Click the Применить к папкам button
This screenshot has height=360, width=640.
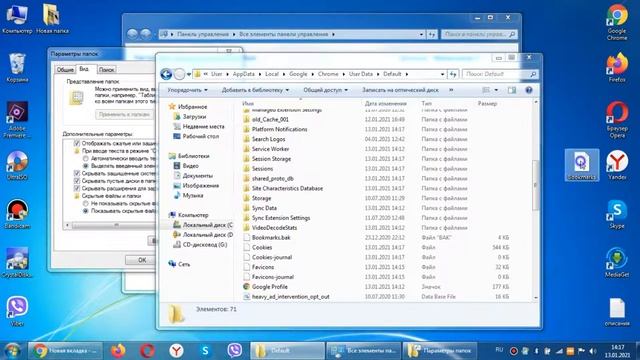pyautogui.click(x=124, y=115)
